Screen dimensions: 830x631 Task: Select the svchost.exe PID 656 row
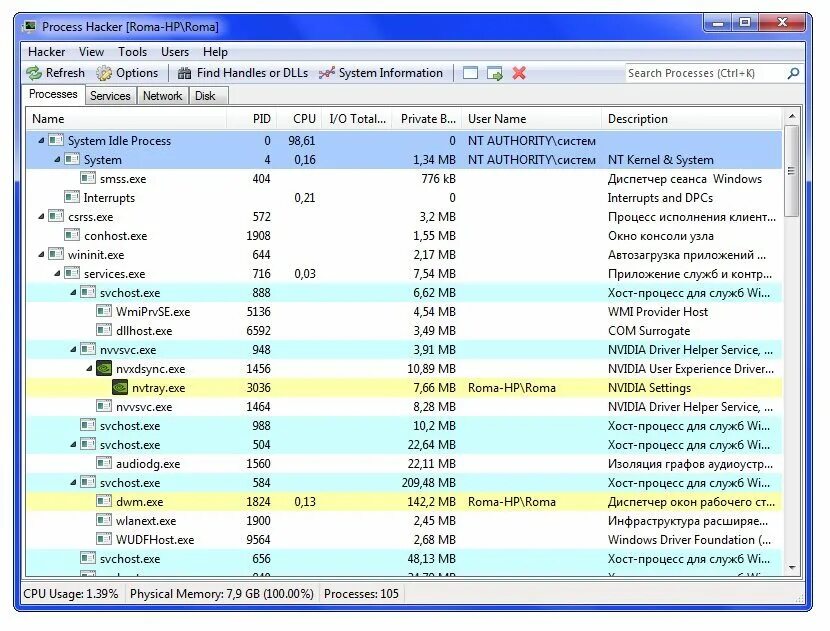pos(404,558)
